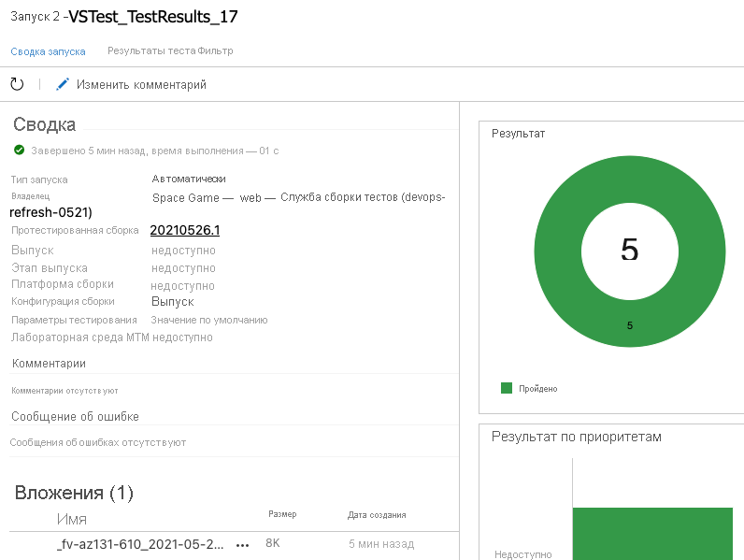Switch to Результаты теста tab

click(151, 50)
